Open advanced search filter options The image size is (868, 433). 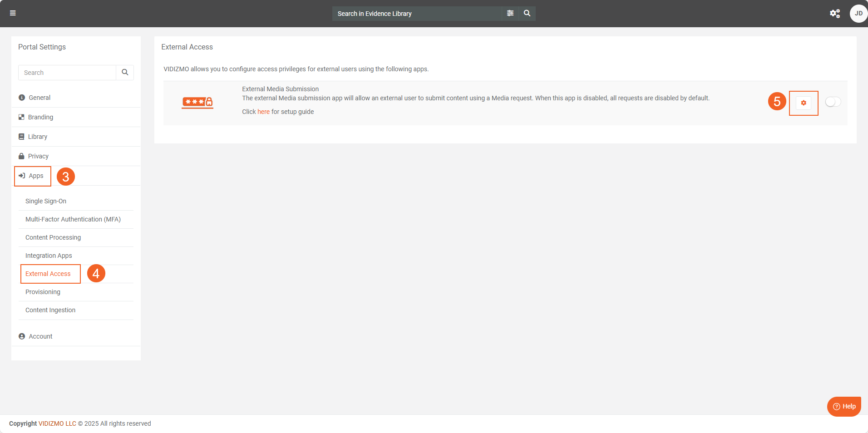[x=510, y=13]
